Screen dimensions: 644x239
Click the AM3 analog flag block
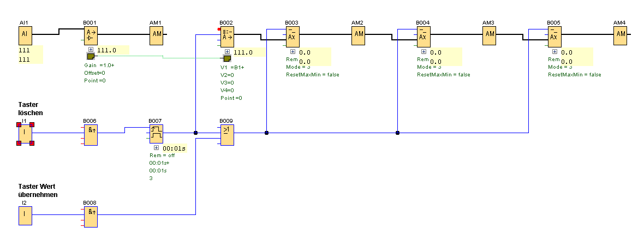point(490,35)
